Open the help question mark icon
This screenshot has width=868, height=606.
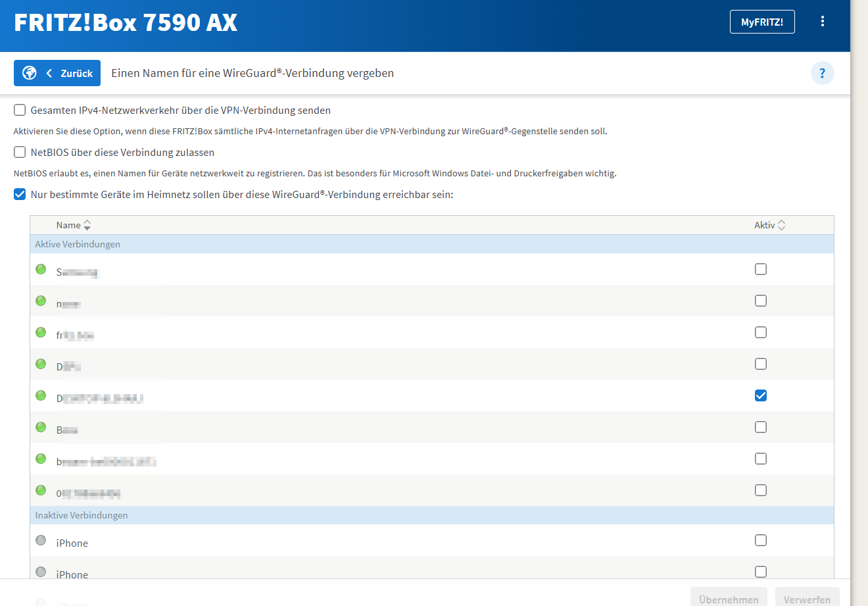(x=822, y=73)
